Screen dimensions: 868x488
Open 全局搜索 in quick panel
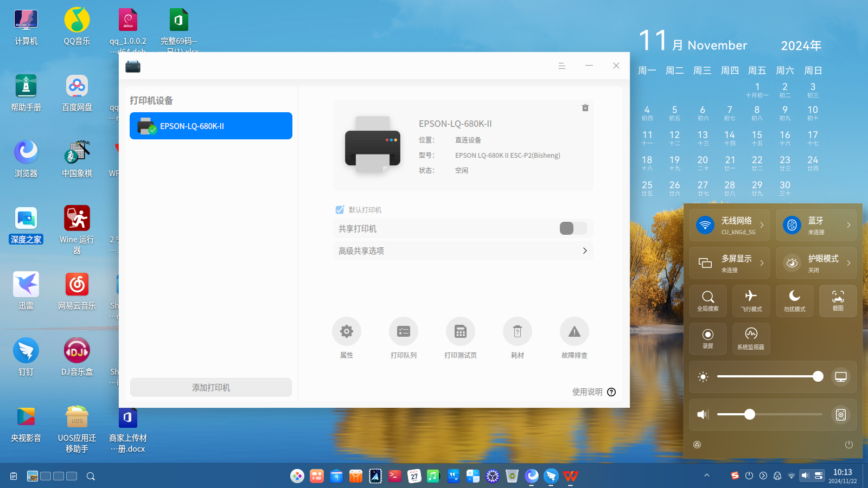pos(708,301)
